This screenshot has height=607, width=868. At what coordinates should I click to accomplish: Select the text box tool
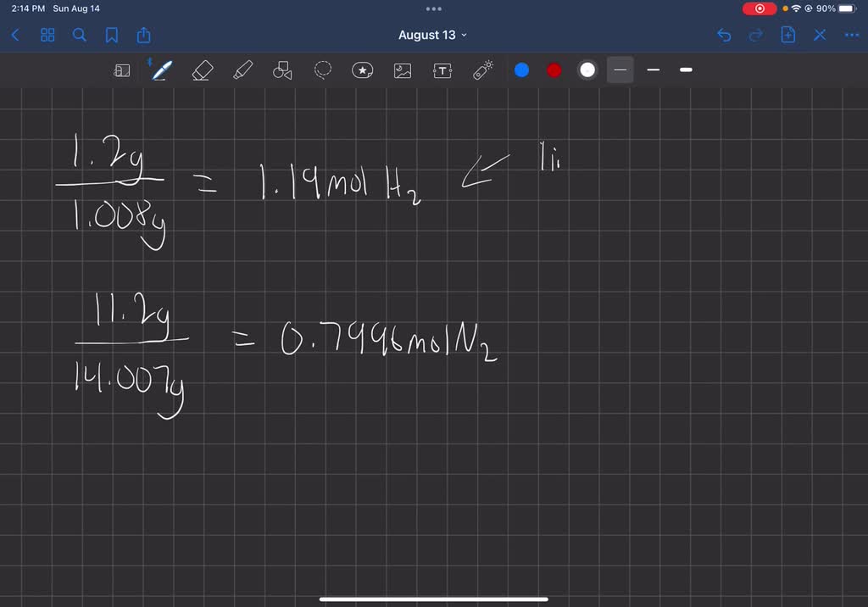442,70
